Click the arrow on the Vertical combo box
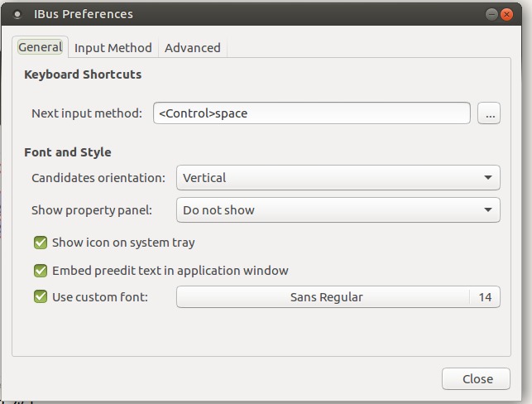 click(x=488, y=177)
